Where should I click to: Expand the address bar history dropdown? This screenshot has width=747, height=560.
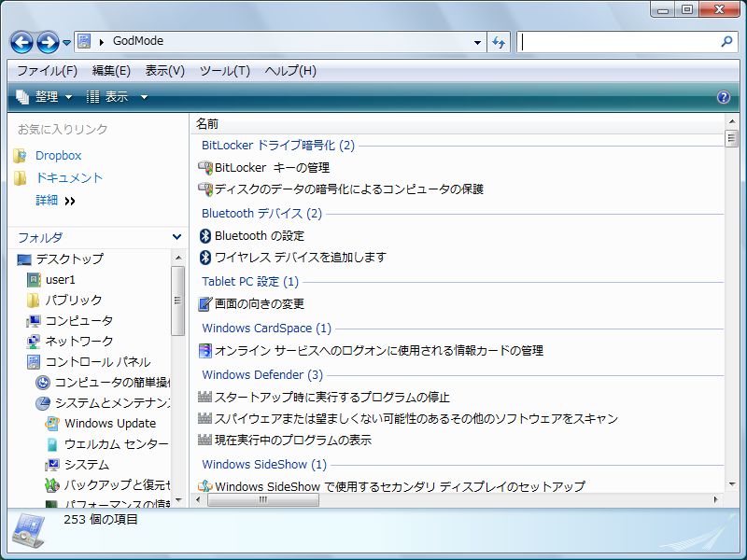477,42
